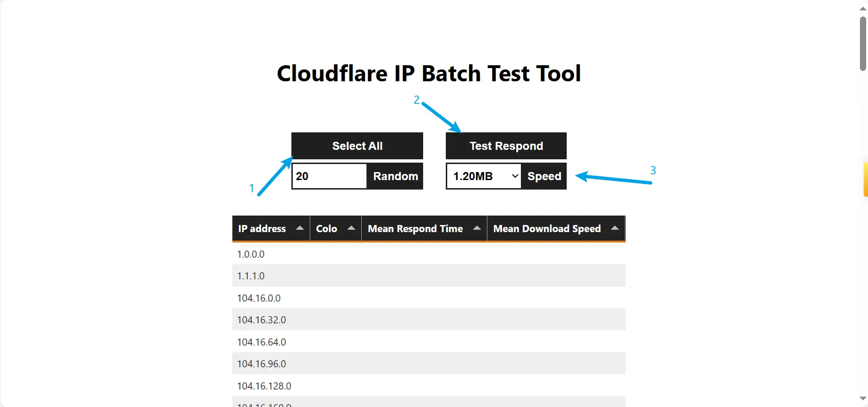The image size is (868, 407).
Task: Select the 104.16.128.0 row
Action: pos(429,386)
